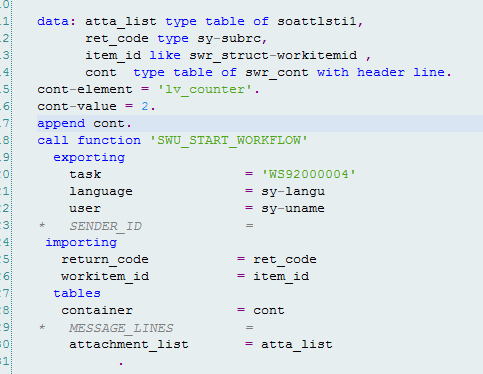Click 'append' keyword on highlighted line

(x=61, y=124)
